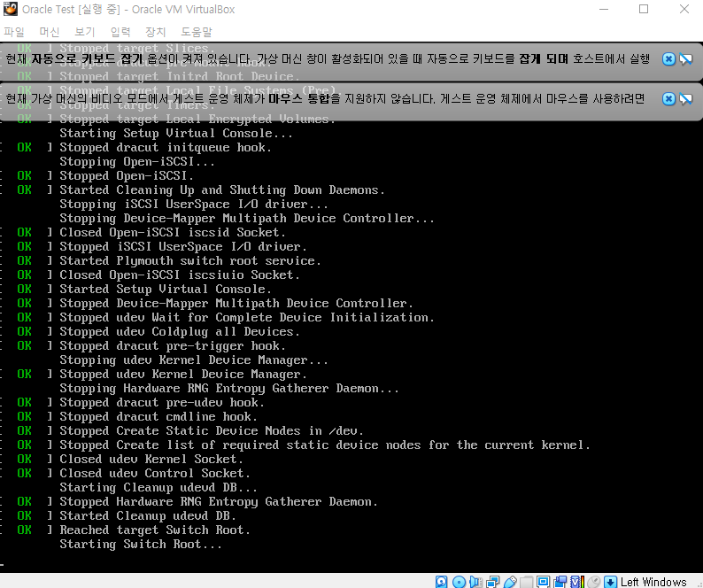Click the VirtualBox title bar icon
This screenshot has width=703, height=588.
tap(11, 9)
